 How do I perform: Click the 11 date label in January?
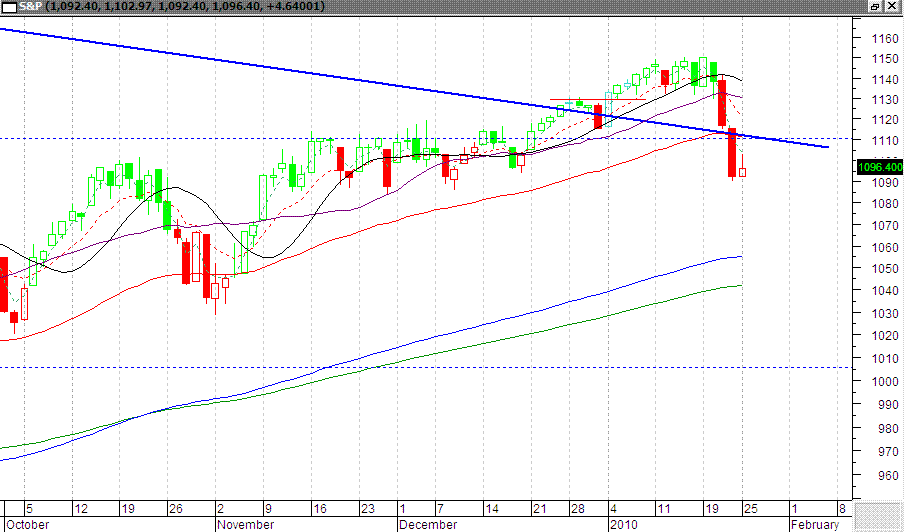point(664,509)
